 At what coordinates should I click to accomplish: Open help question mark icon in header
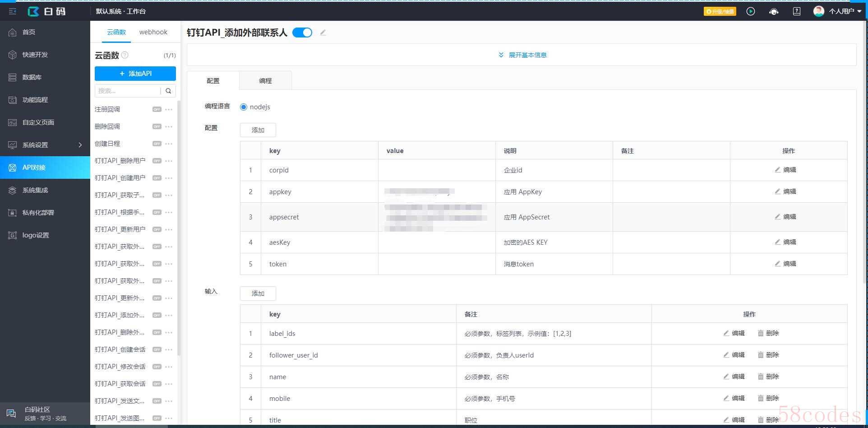pos(797,11)
